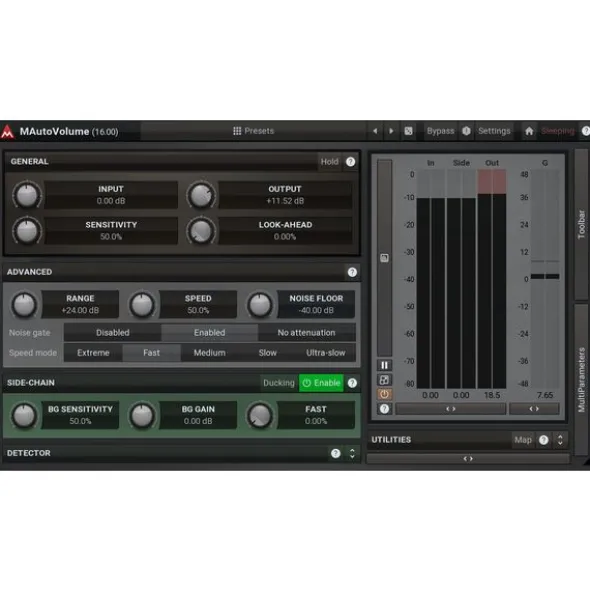Viewport: 590px width, 591px height.
Task: Click the small icon on meter time-graph strip
Action: click(x=384, y=258)
